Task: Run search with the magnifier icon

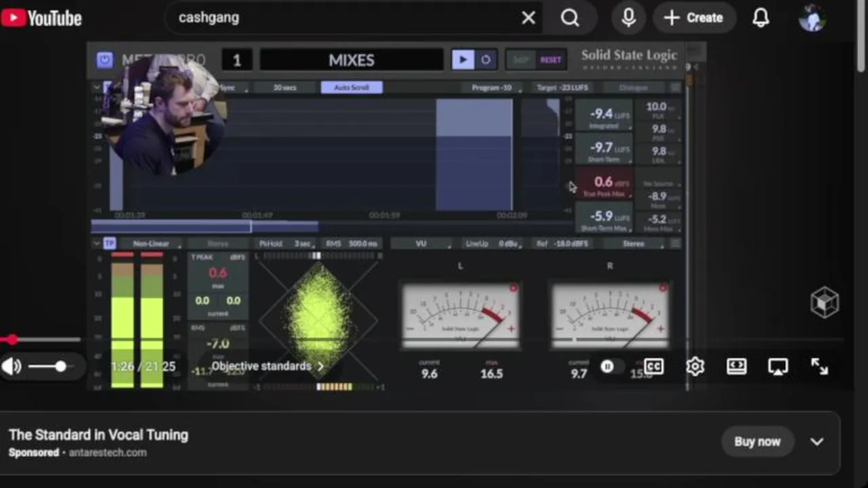Action: click(570, 18)
